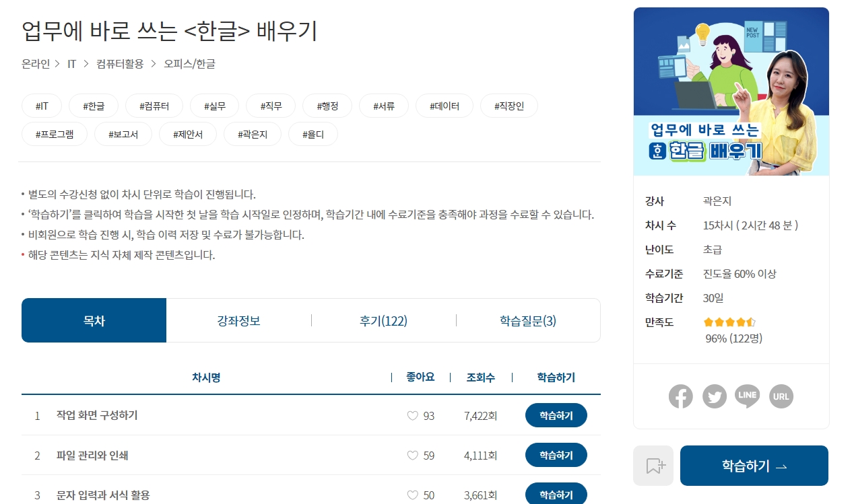The image size is (854, 504).
Task: Click 학습하기 for lesson 1
Action: point(556,415)
